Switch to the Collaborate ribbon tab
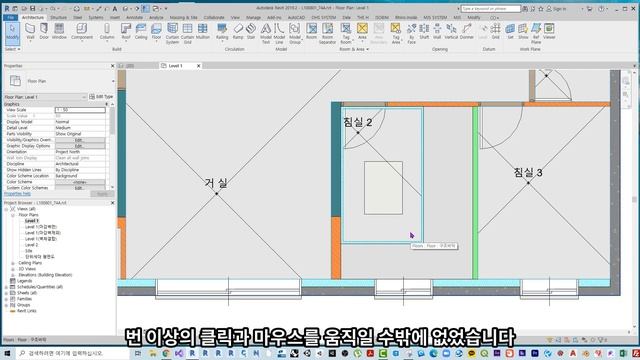The image size is (640, 360). tap(214, 18)
